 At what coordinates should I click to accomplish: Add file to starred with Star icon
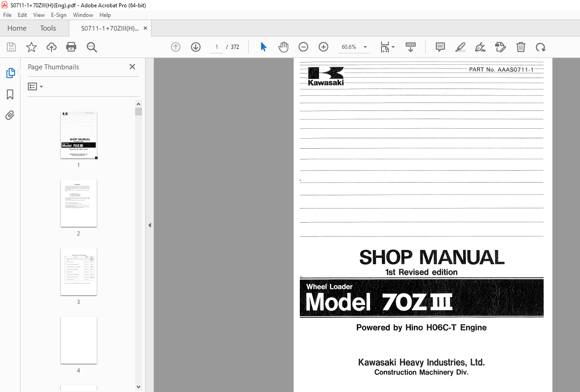click(31, 47)
